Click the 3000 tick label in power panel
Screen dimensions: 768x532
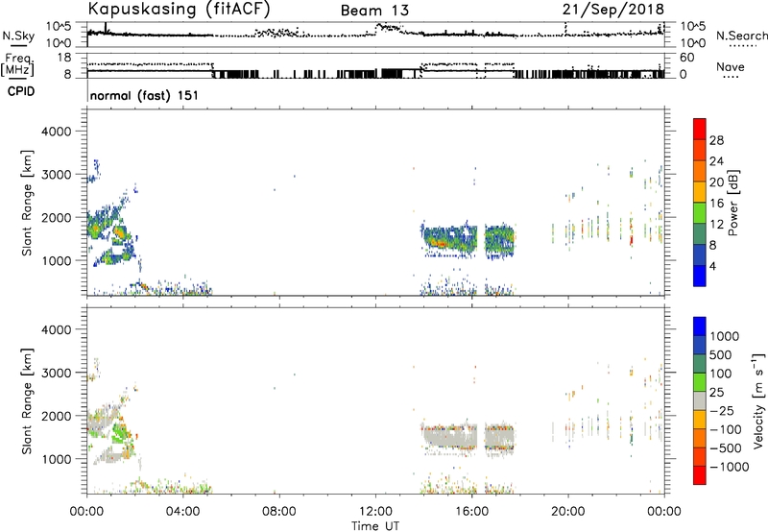56,175
